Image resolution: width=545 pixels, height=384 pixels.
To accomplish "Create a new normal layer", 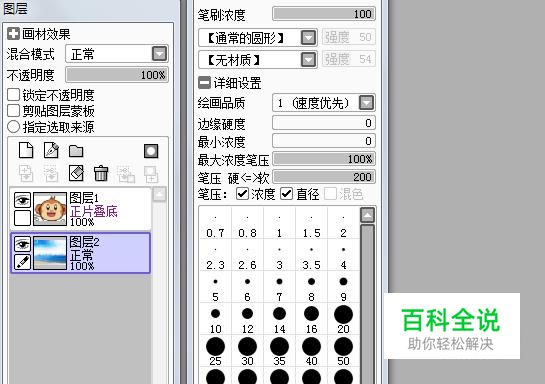I will pyautogui.click(x=26, y=150).
